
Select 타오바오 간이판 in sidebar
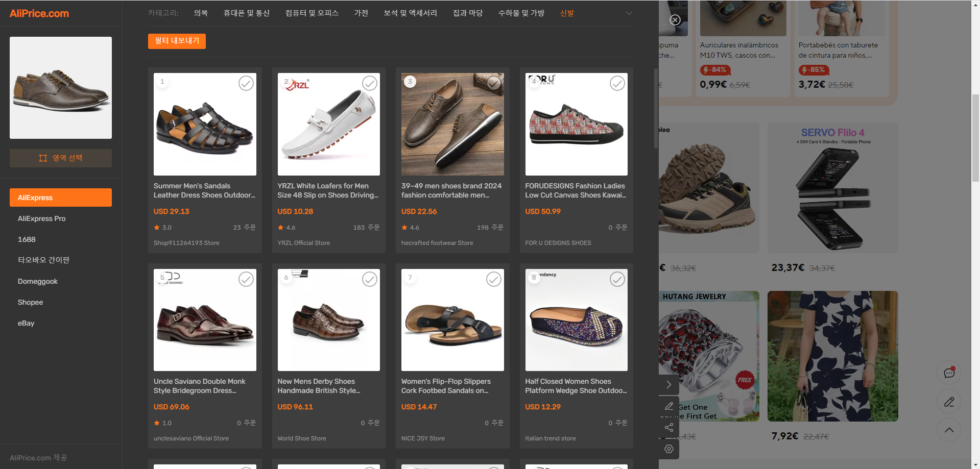(x=61, y=260)
